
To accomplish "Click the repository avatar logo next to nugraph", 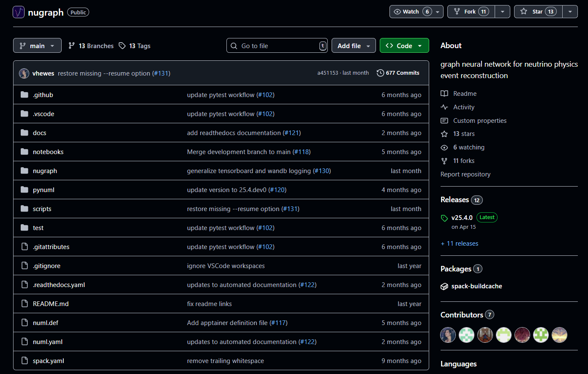I will pos(18,12).
